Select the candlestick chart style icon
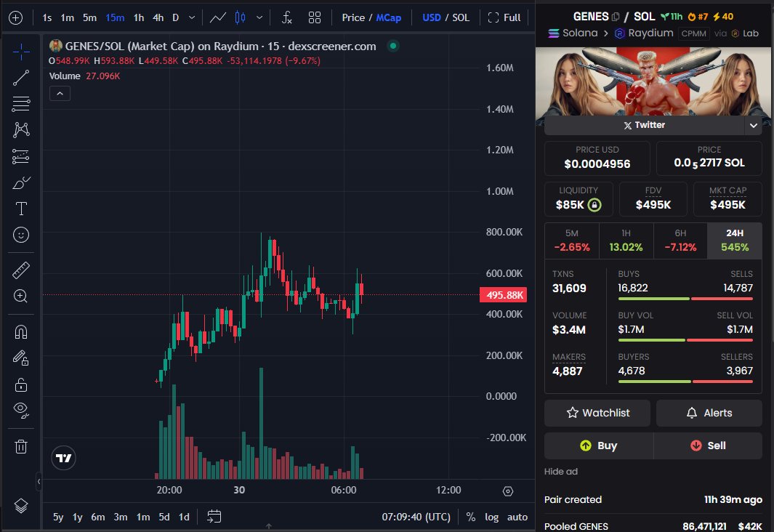This screenshot has height=532, width=774. (241, 17)
